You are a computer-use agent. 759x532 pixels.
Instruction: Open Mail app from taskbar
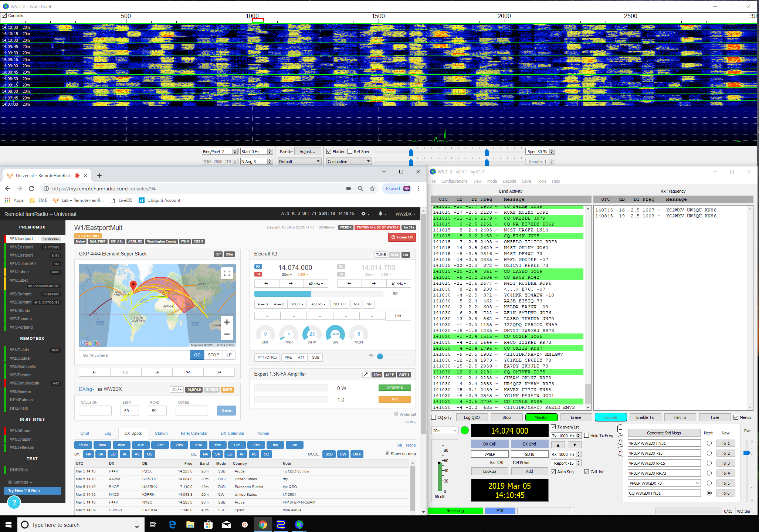point(226,525)
